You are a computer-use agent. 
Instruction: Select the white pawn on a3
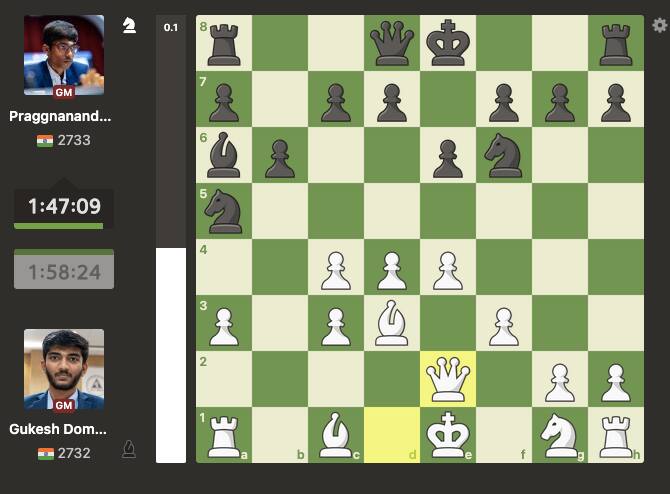(224, 326)
